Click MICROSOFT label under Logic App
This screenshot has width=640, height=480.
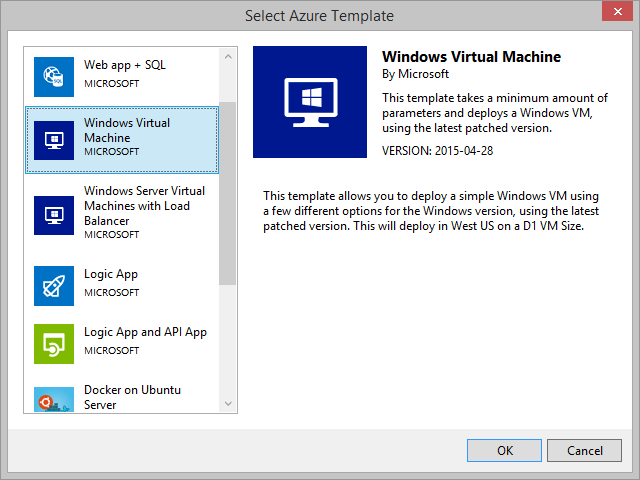click(x=111, y=293)
